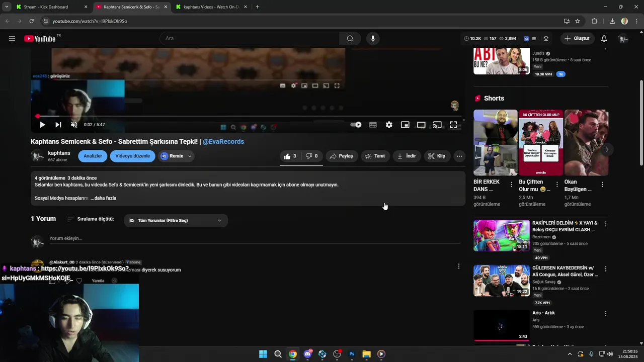644x362 pixels.
Task: Seek along the video progress bar
Action: pos(247,116)
